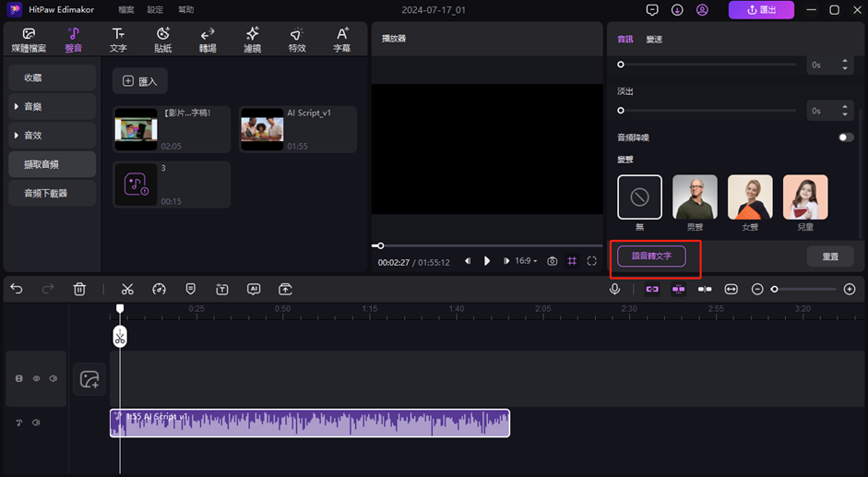Expand the 音樂 category in sidebar

tap(51, 107)
